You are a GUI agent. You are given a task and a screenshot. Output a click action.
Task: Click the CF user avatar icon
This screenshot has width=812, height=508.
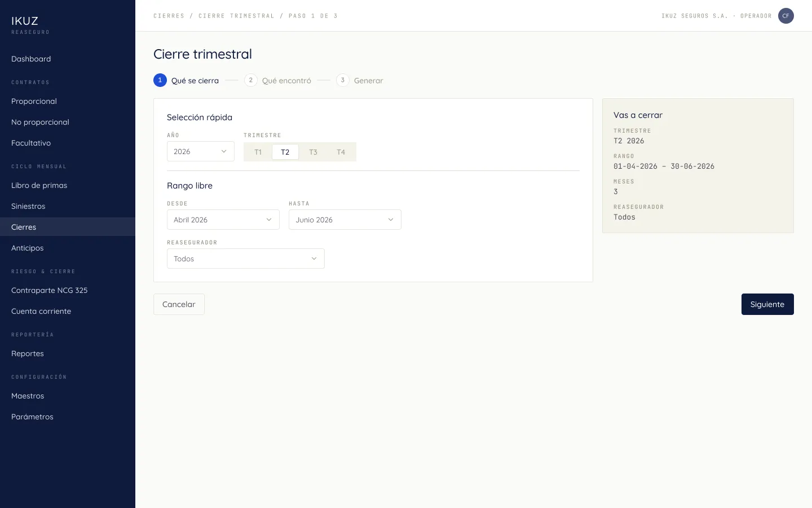[x=785, y=16]
